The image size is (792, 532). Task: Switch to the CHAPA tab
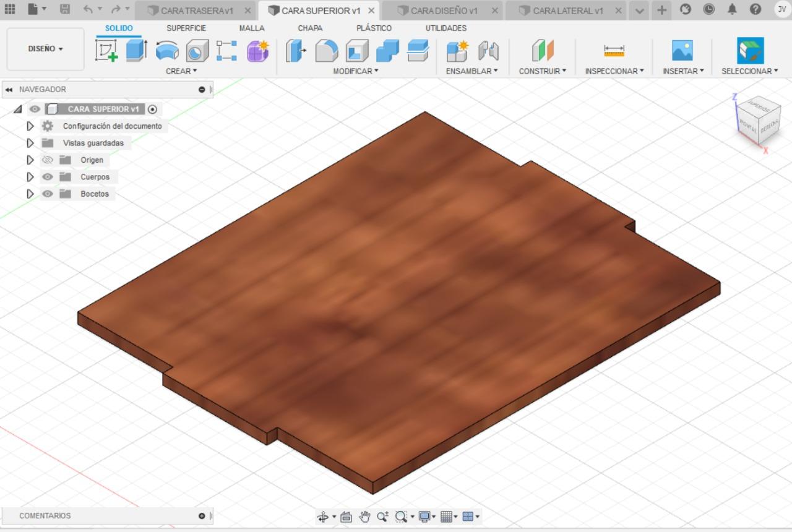(x=310, y=28)
